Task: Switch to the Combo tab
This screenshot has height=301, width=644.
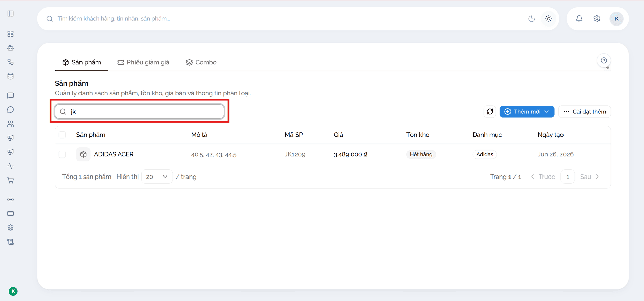Action: [201, 62]
